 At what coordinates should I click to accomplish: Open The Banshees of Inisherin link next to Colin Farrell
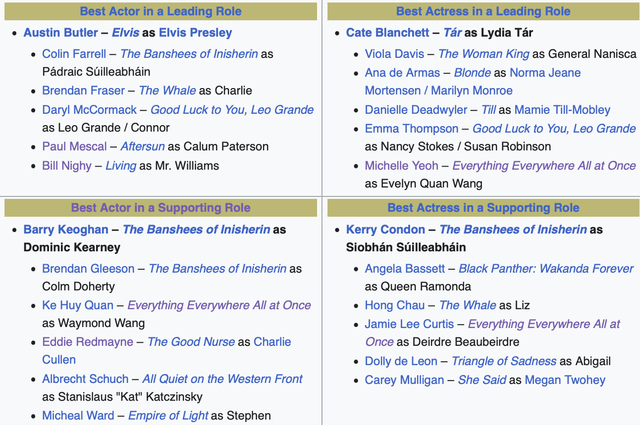tap(189, 54)
